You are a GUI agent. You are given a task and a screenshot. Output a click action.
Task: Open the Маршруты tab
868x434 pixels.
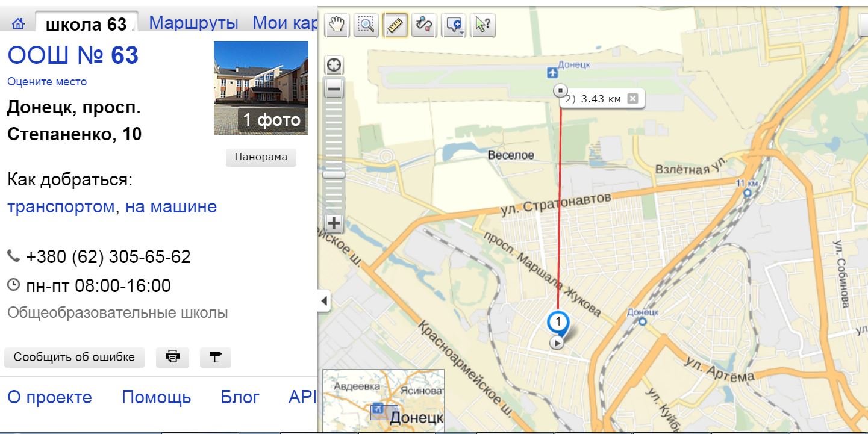tap(193, 23)
